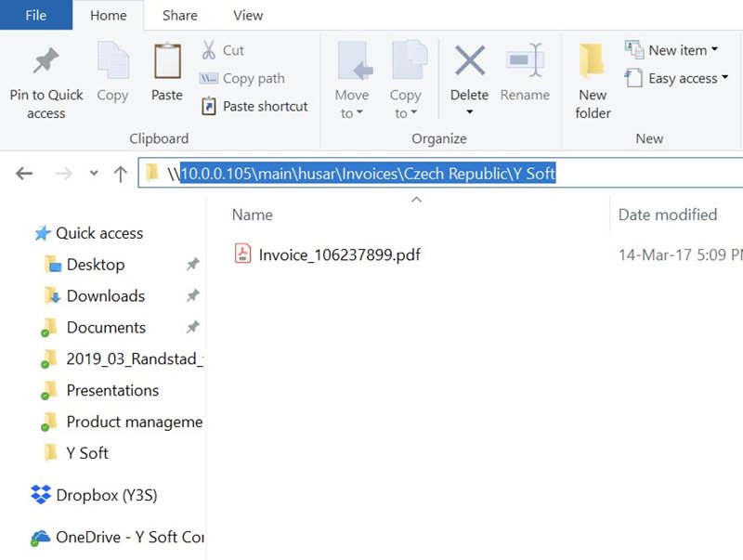Open the Y Soft folder in sidebar

87,453
